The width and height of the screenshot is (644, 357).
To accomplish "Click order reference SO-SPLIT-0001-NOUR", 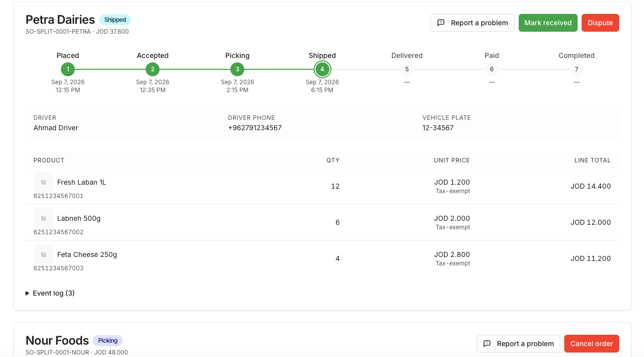I will click(57, 353).
